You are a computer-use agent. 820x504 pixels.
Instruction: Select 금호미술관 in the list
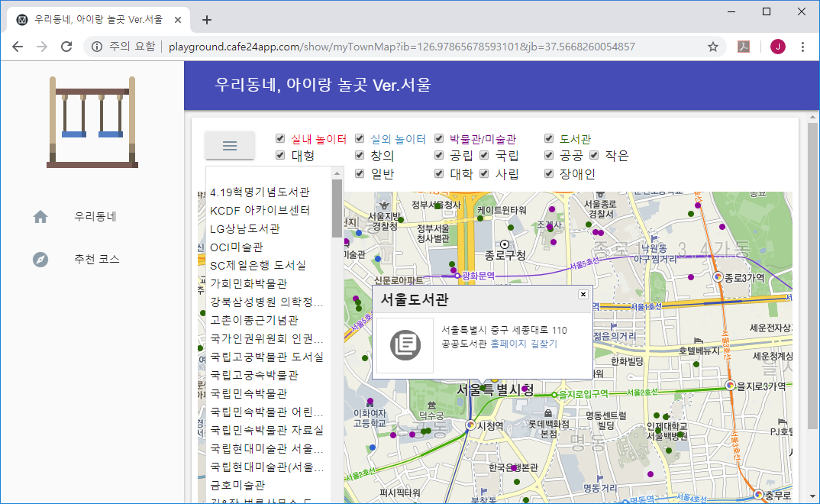click(237, 485)
